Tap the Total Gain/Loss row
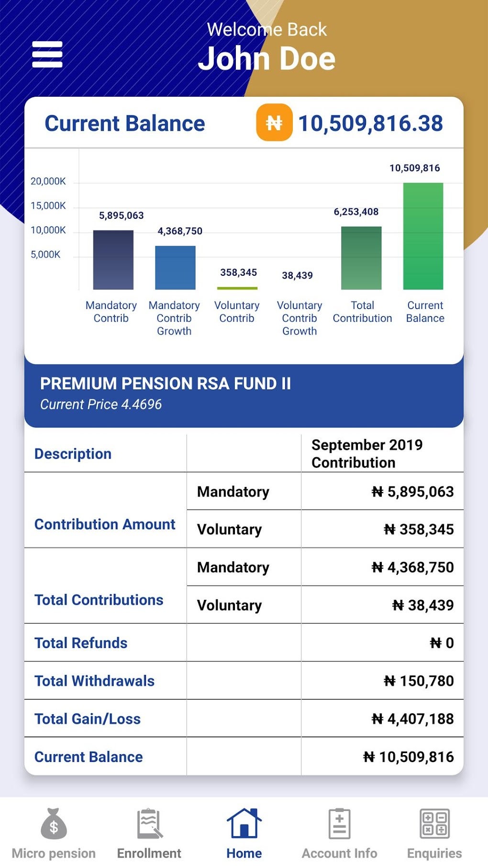This screenshot has width=488, height=868. click(244, 719)
